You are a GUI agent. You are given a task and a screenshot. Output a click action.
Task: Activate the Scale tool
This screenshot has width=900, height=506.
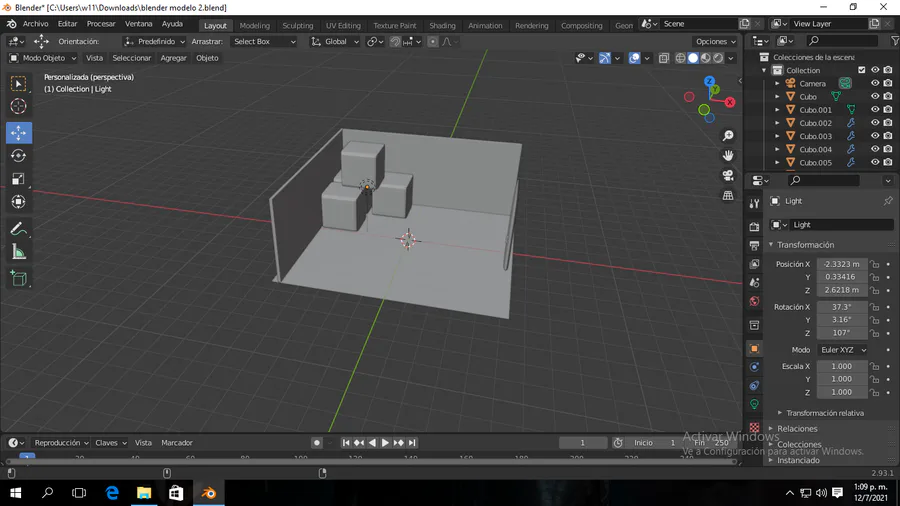click(x=18, y=178)
